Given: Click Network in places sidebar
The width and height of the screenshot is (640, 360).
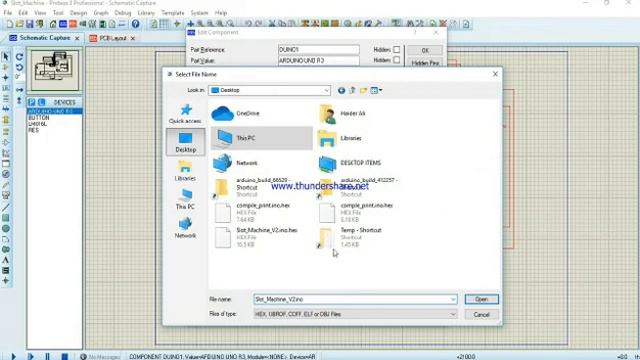Looking at the screenshot, I should 185,228.
